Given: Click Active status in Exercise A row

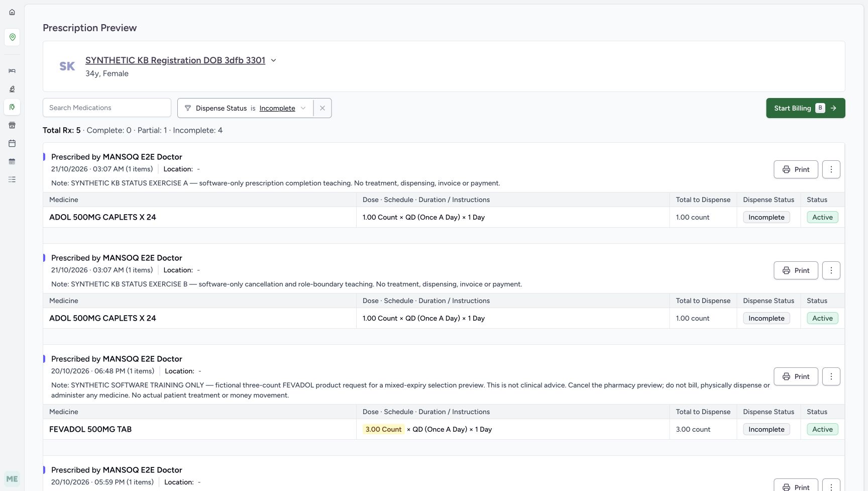Looking at the screenshot, I should tap(822, 217).
